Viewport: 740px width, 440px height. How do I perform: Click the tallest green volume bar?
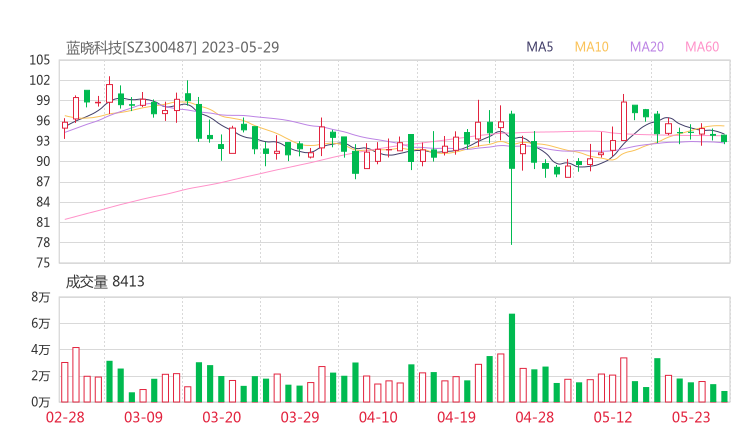[x=512, y=358]
